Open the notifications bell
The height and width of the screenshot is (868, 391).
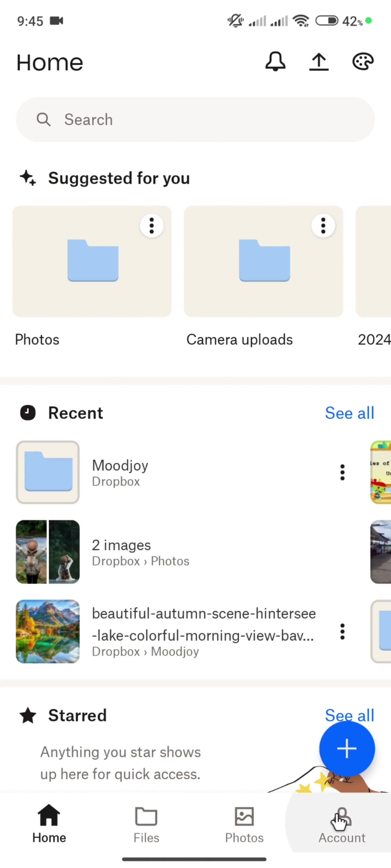(x=275, y=62)
